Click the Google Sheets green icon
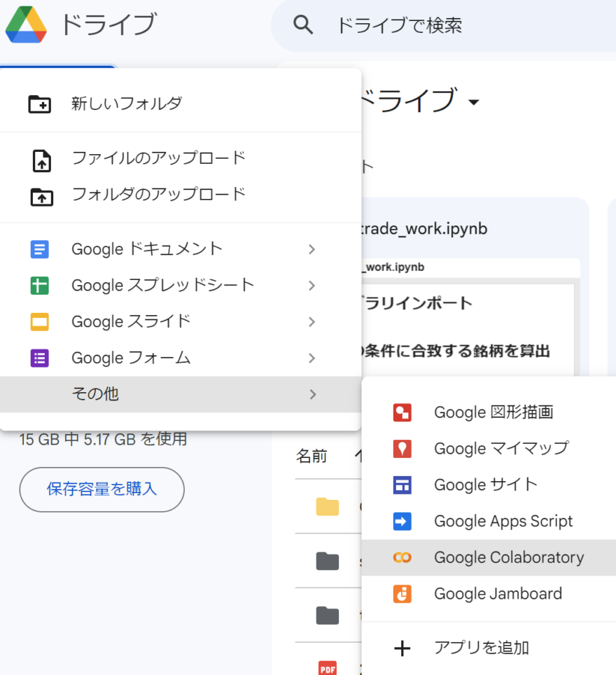616x675 pixels. pos(40,286)
